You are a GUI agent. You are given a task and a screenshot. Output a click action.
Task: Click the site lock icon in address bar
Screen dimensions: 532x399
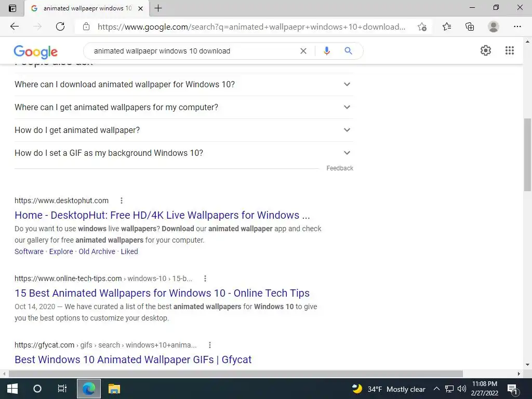click(x=86, y=26)
